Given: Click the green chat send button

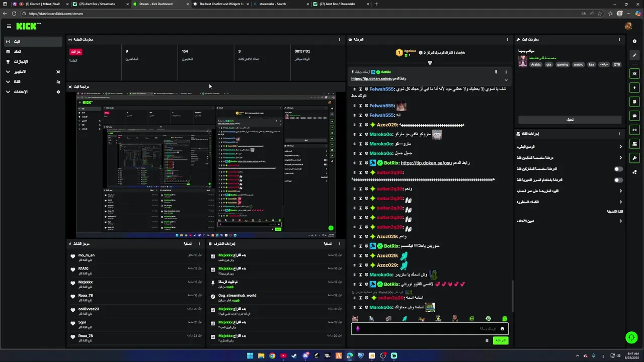Looking at the screenshot, I should (501, 340).
